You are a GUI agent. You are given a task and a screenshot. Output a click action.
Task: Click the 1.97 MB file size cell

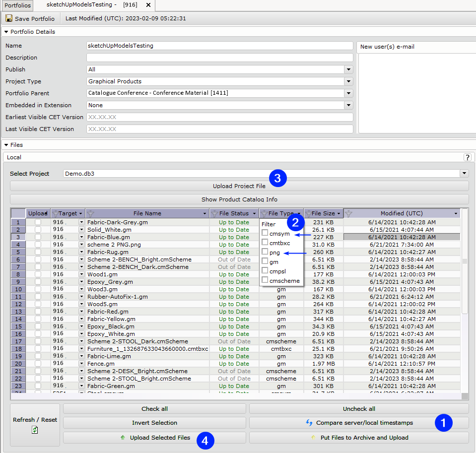point(323,364)
